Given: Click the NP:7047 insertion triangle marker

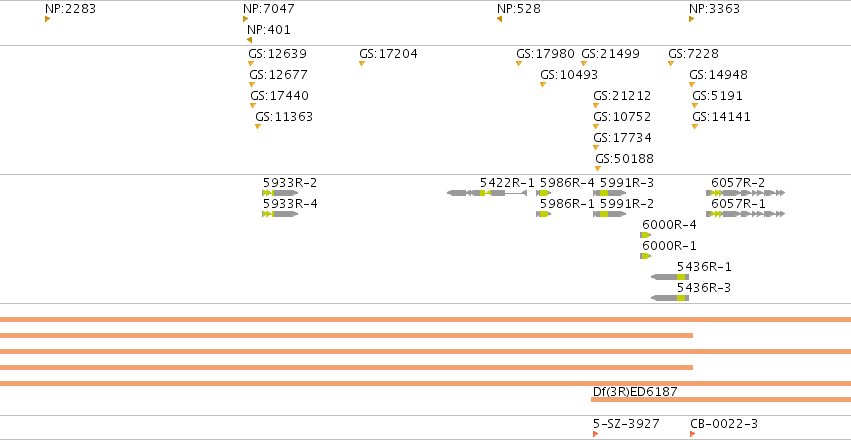Looking at the screenshot, I should 245,19.
